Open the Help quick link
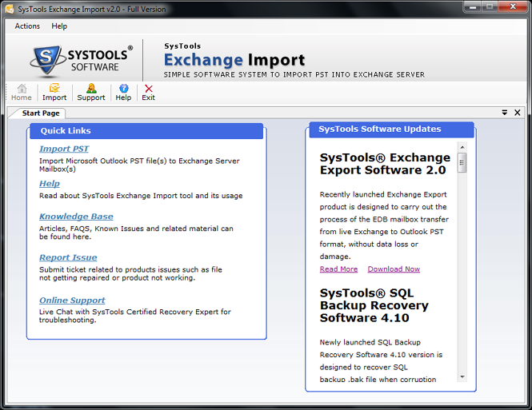The image size is (532, 410). [50, 184]
